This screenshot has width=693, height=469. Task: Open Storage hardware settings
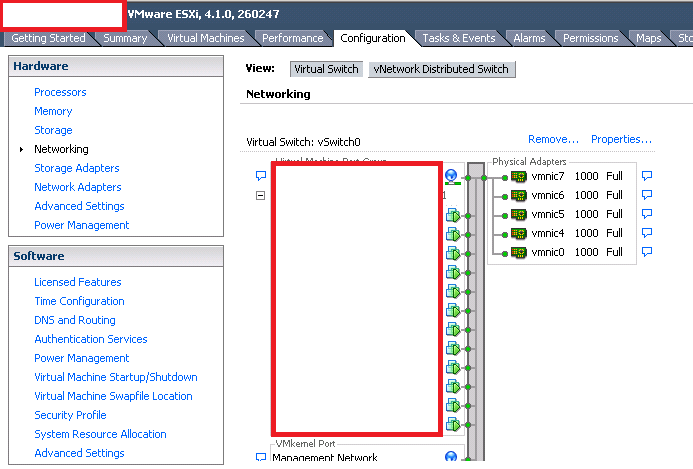53,130
